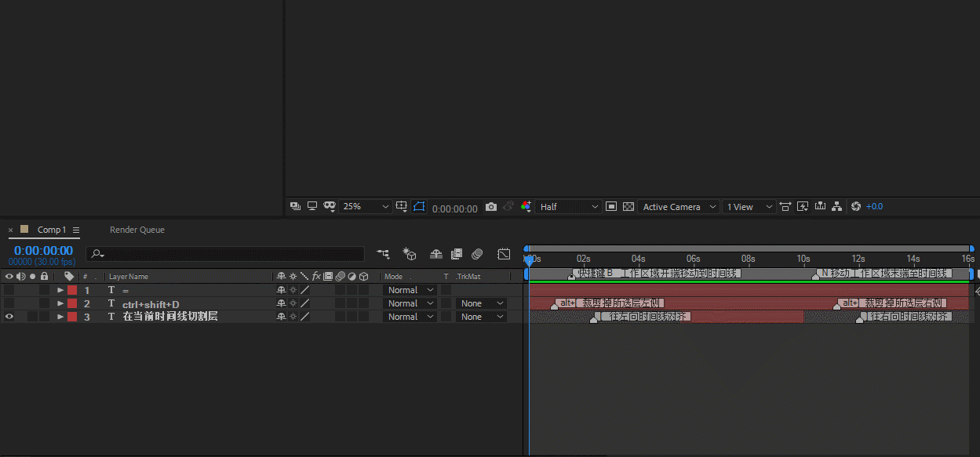
Task: Click the Audio speaker column header
Action: coord(21,276)
